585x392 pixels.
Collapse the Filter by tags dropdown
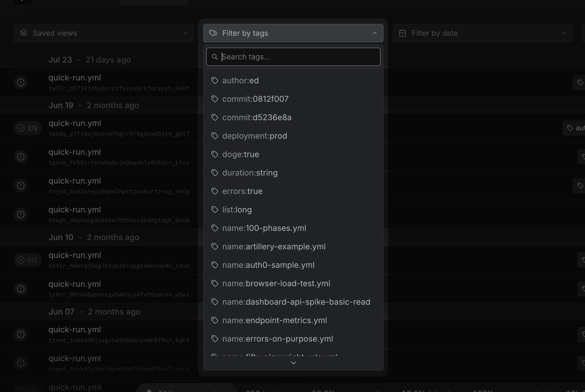tap(293, 33)
